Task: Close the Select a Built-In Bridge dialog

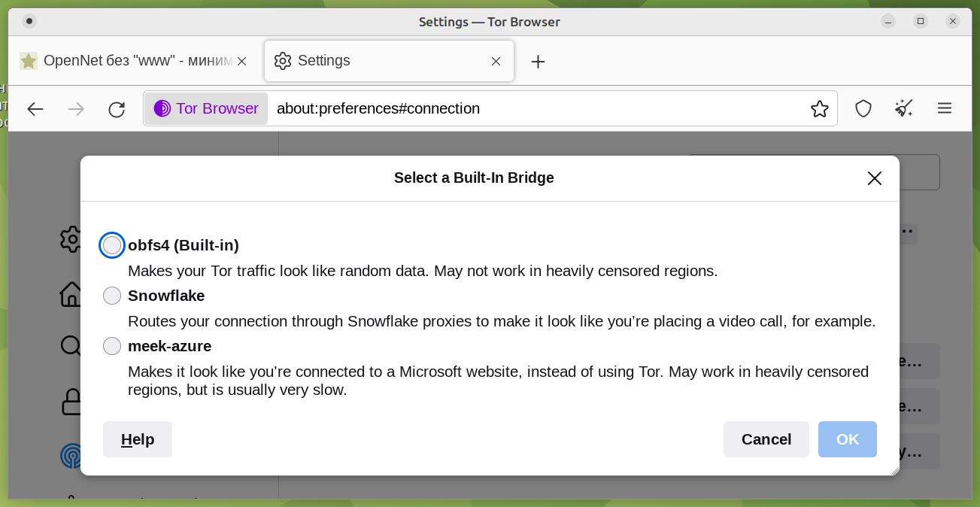Action: click(874, 178)
